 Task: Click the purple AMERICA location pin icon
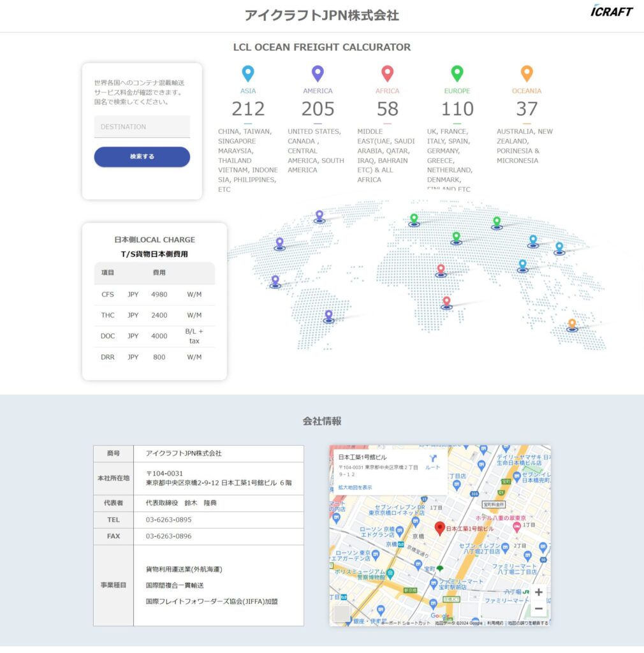pos(318,73)
